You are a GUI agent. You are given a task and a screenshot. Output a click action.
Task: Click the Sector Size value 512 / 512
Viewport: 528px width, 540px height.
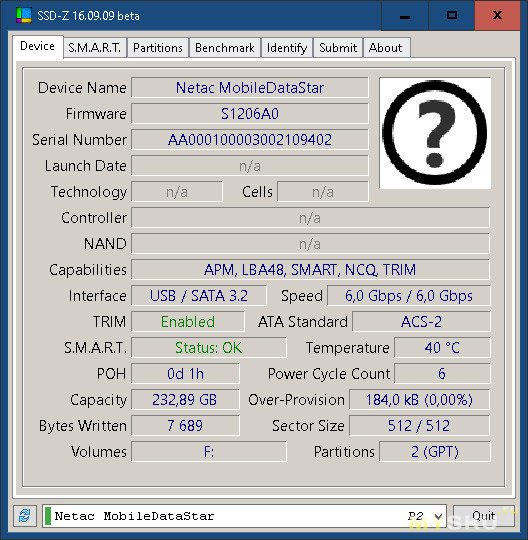click(420, 426)
